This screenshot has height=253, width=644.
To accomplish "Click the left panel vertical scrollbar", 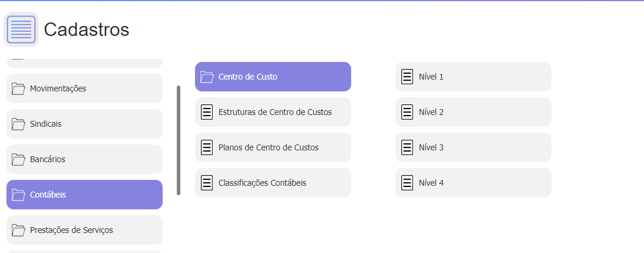I will click(179, 140).
